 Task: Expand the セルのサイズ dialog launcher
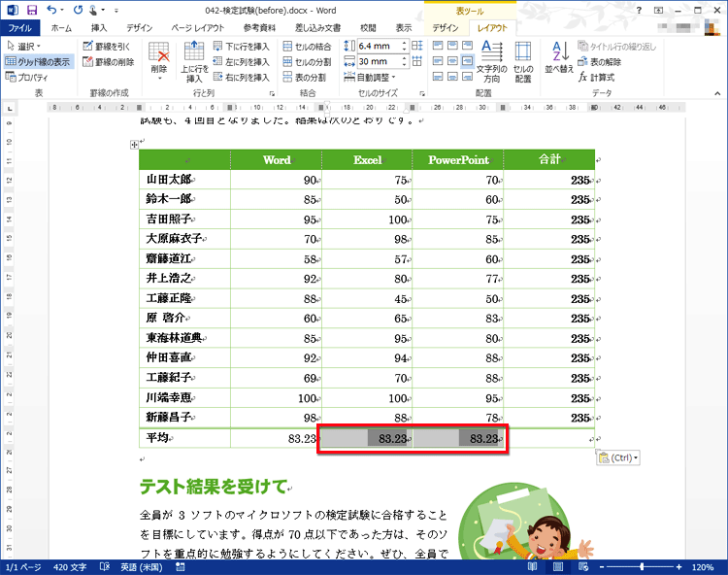[422, 93]
